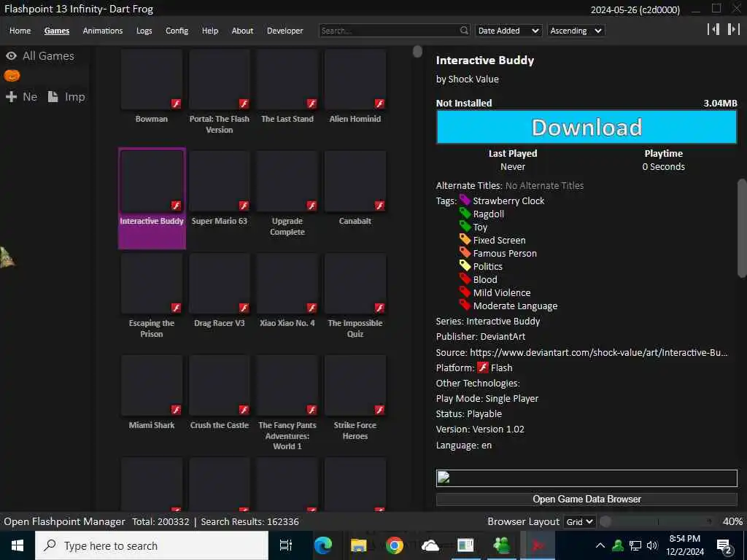747x560 pixels.
Task: Select the Portal: The Flash Version thumbnail
Action: pyautogui.click(x=220, y=79)
